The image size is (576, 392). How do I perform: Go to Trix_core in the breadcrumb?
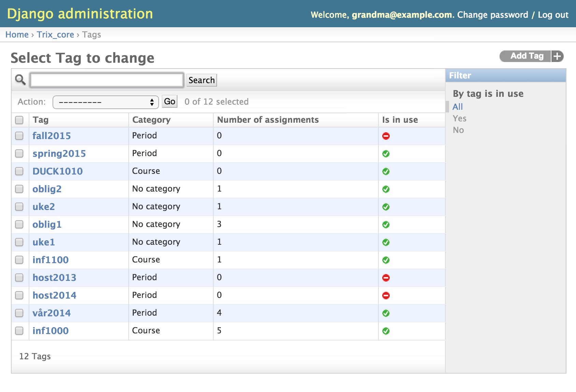point(55,35)
